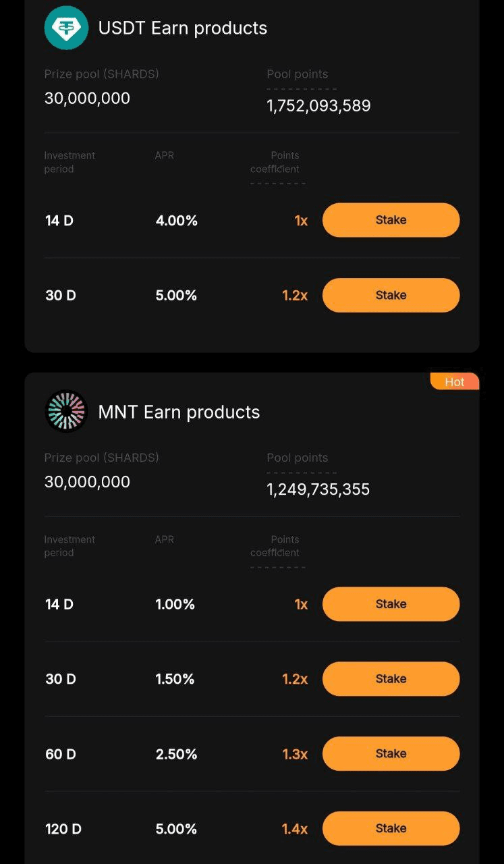Show Points coefficient info in MNT card
Viewport: 504px width, 864px height.
pyautogui.click(x=275, y=546)
